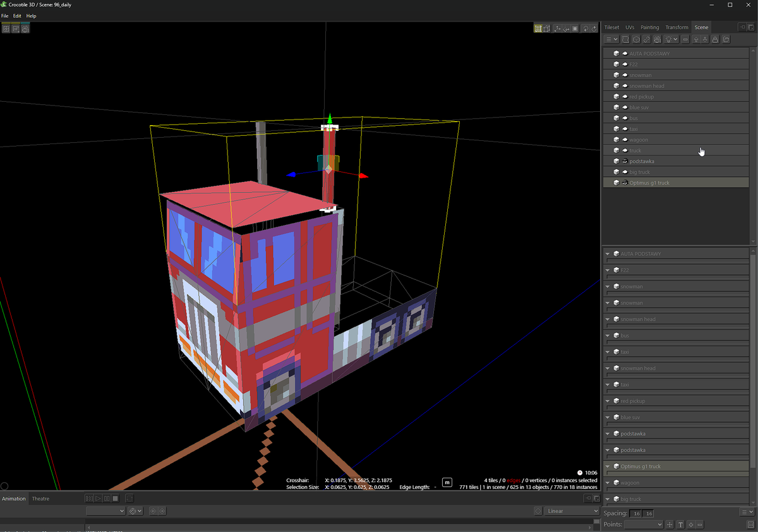Switch to the Transform tab
Image resolution: width=758 pixels, height=532 pixels.
[x=677, y=27]
